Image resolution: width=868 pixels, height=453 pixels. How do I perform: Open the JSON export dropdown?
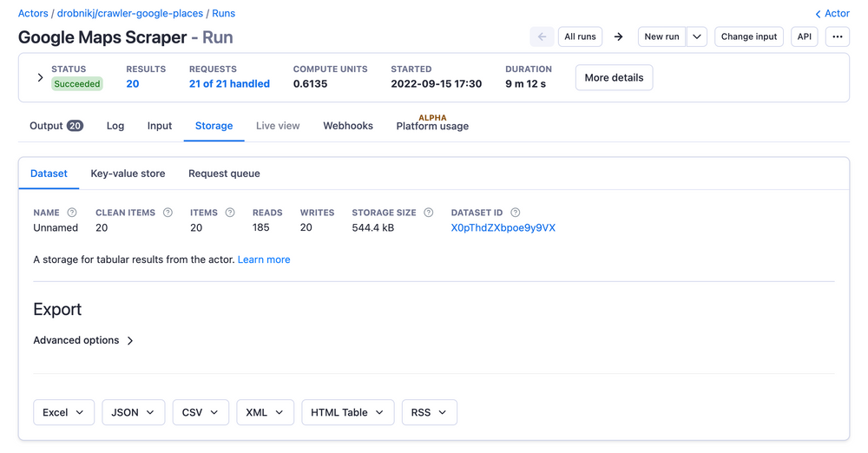pyautogui.click(x=133, y=412)
